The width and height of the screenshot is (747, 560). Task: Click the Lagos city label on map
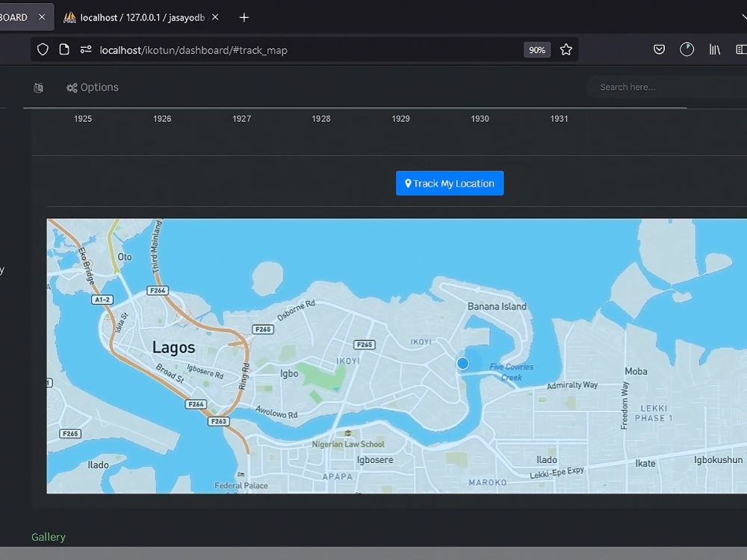(x=174, y=348)
